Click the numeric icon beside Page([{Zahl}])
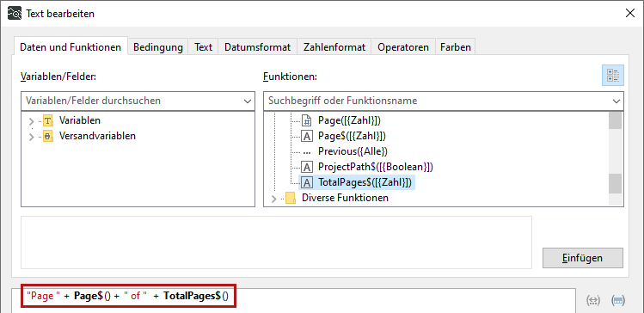Image resolution: width=644 pixels, height=313 pixels. pyautogui.click(x=307, y=120)
